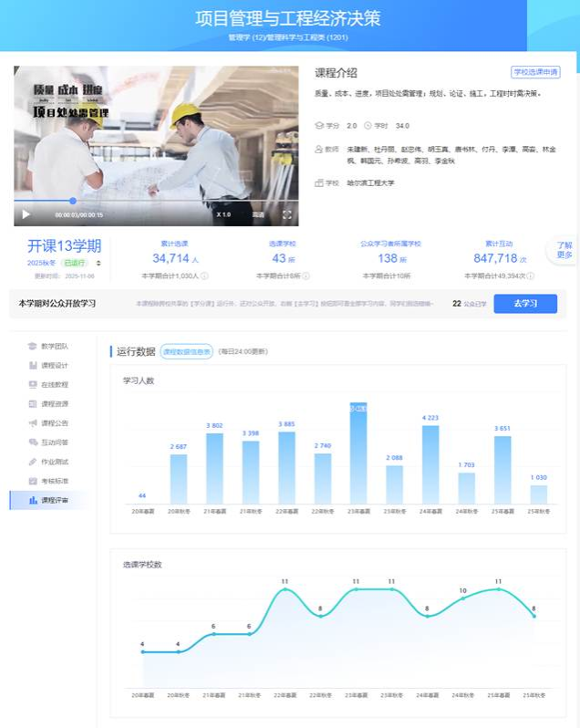580x728 pixels.
Task: Open the 课程数据信息表 link
Action: pos(186,351)
